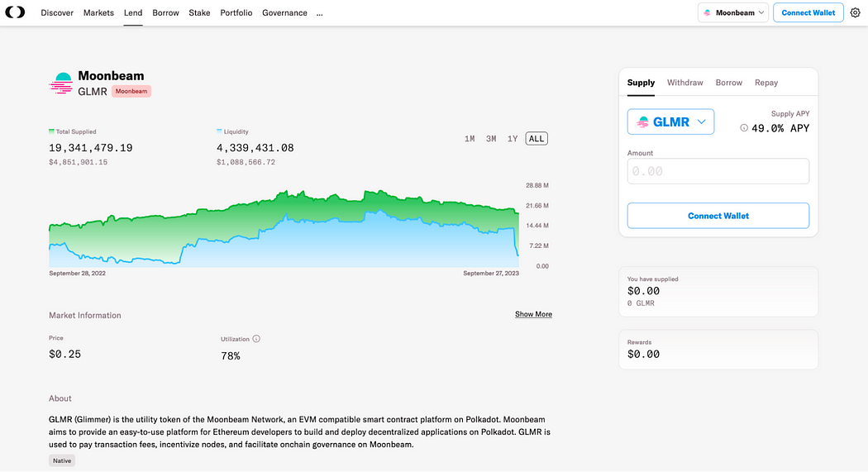This screenshot has width=868, height=472.
Task: Set chart range to ALL
Action: [x=537, y=139]
